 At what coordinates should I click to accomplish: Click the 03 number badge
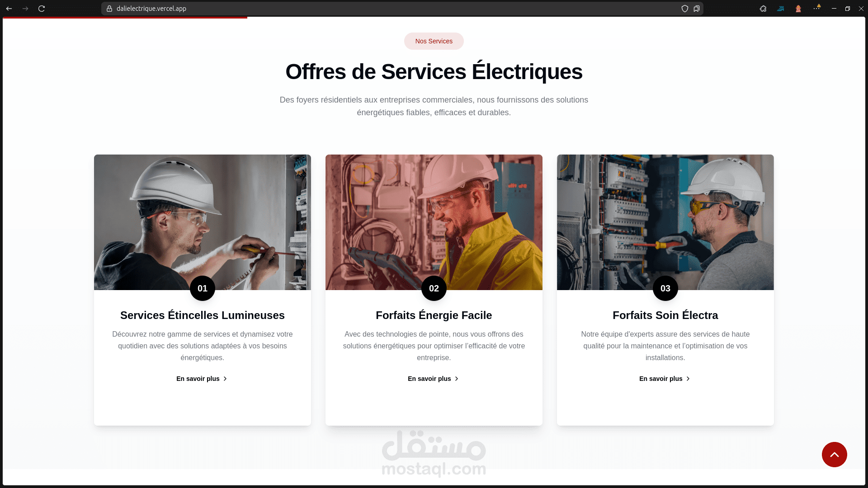pos(665,288)
